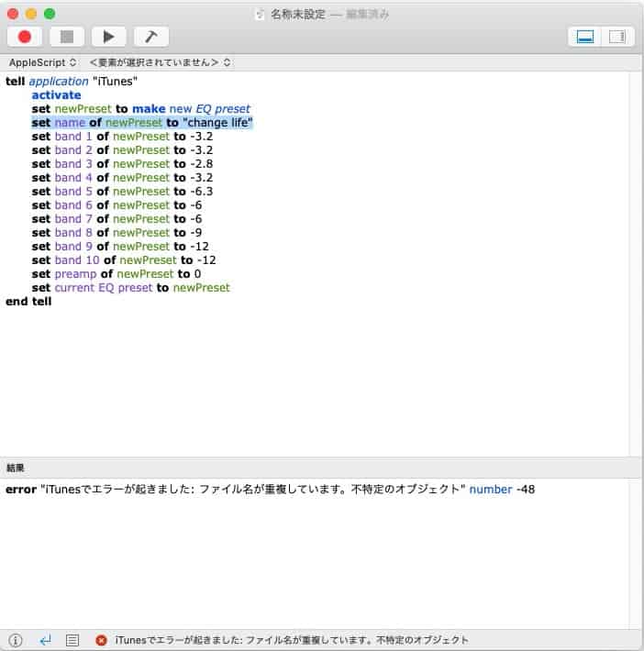Viewport: 644px width, 651px height.
Task: Toggle the bottom result pane view
Action: point(585,37)
